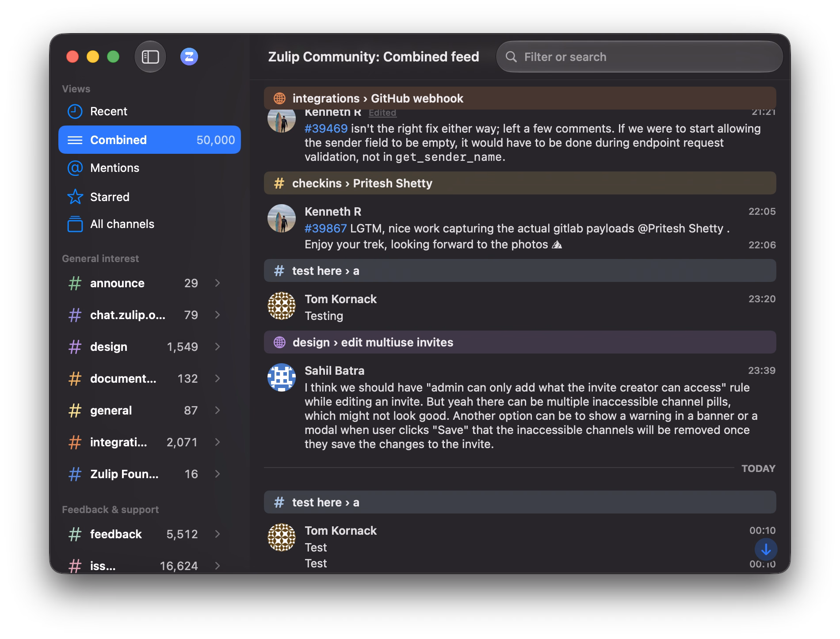840x639 pixels.
Task: Expand topics for chat.zulip.o... channel
Action: [x=218, y=315]
